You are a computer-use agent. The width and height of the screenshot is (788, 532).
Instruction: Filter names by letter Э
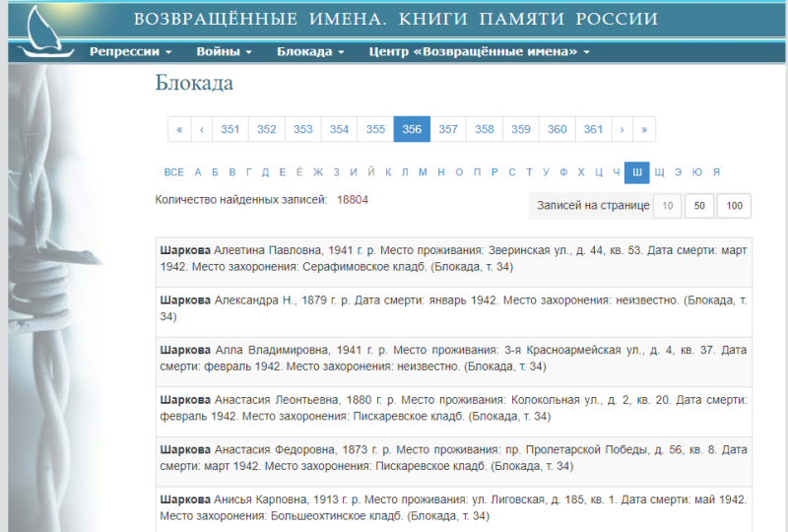pyautogui.click(x=679, y=172)
